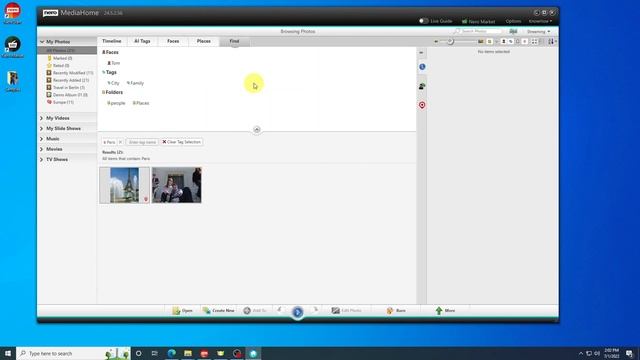Open the Options menu
This screenshot has width=640, height=360.
point(513,21)
